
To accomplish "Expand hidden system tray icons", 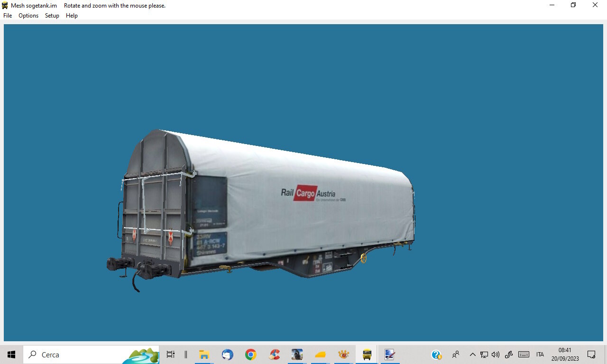I will 472,355.
